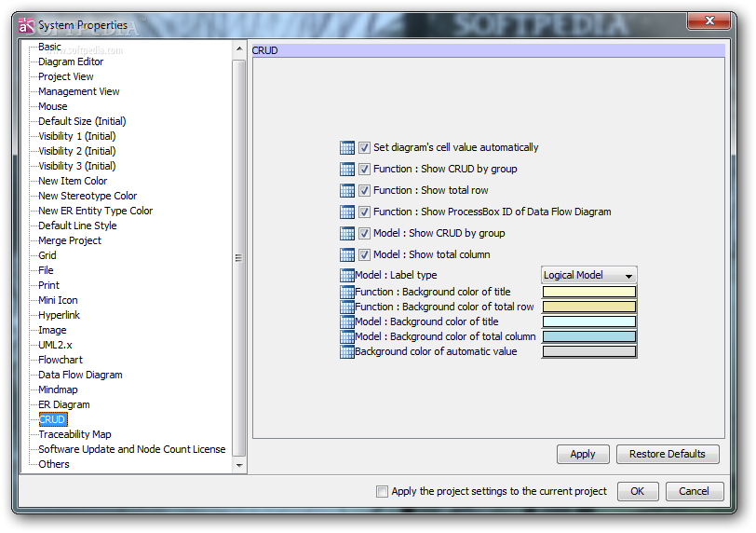Dismiss dialog with Cancel button
The image size is (756, 533).
coord(695,491)
